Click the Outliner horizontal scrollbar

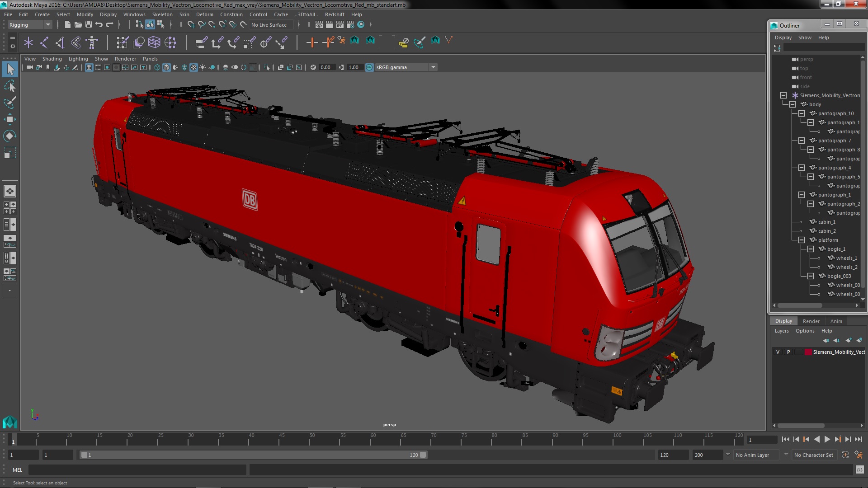[x=800, y=305]
